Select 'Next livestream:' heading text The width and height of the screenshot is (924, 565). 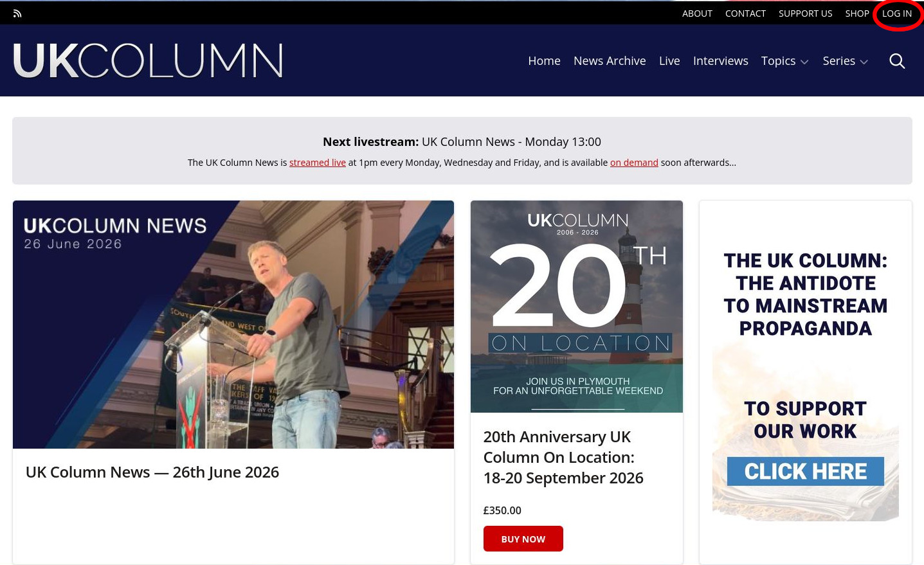[x=370, y=141]
